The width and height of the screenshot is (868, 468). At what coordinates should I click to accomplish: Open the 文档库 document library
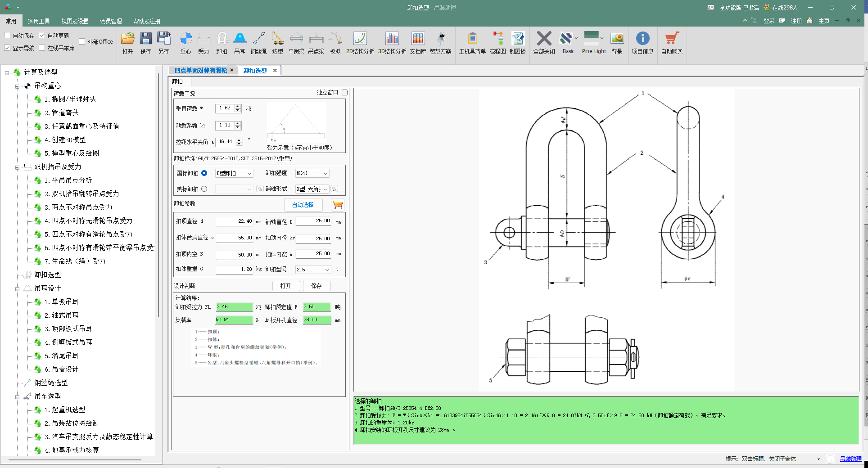418,43
